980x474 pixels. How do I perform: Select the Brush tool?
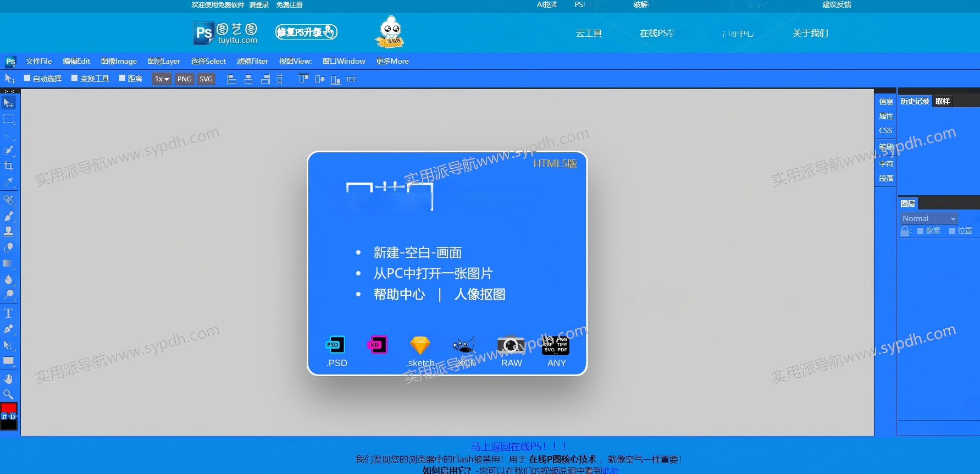8,216
